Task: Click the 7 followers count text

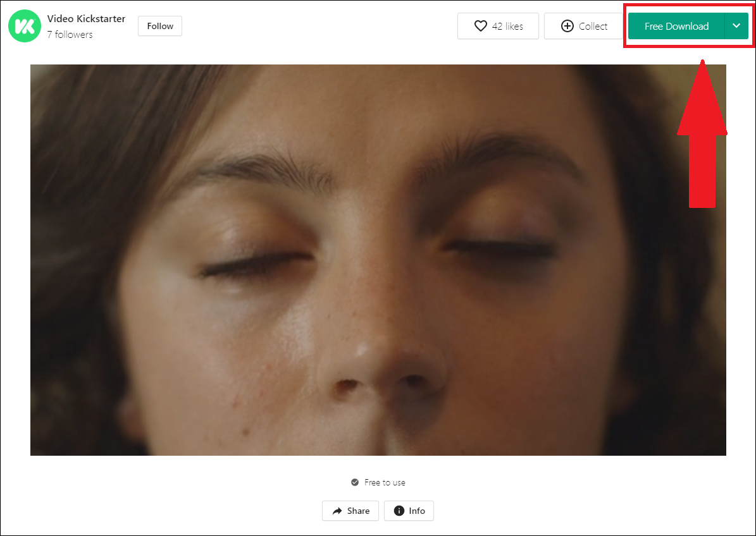Action: (x=70, y=35)
